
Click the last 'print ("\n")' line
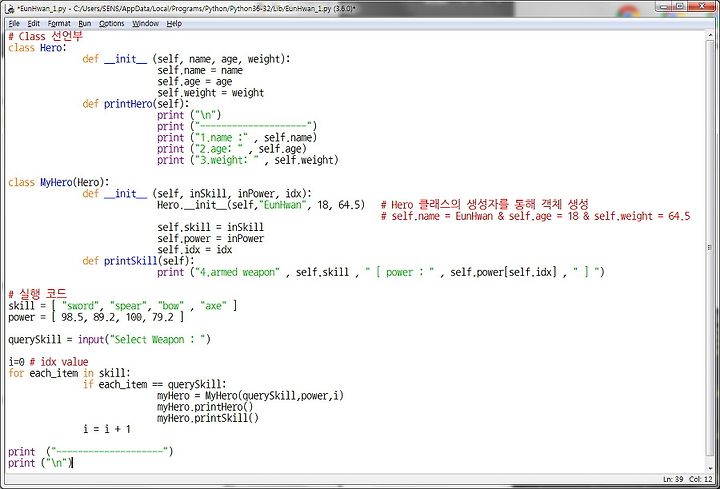coord(40,463)
